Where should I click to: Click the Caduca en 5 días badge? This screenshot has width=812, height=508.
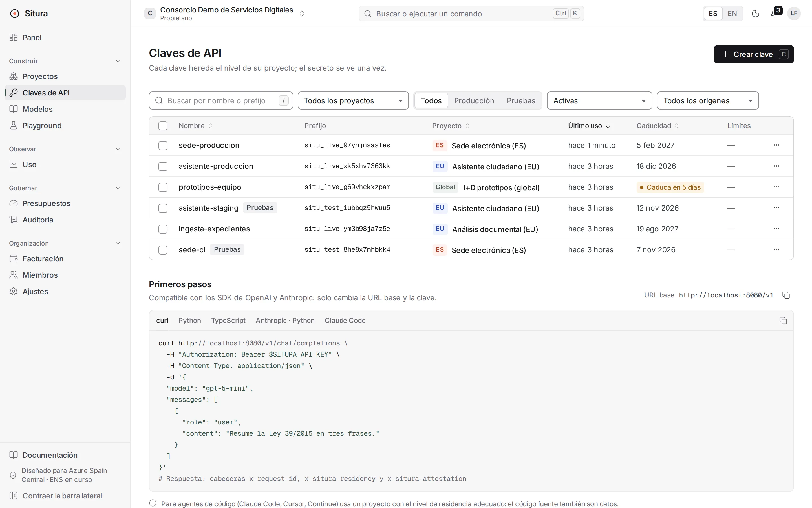pos(670,187)
